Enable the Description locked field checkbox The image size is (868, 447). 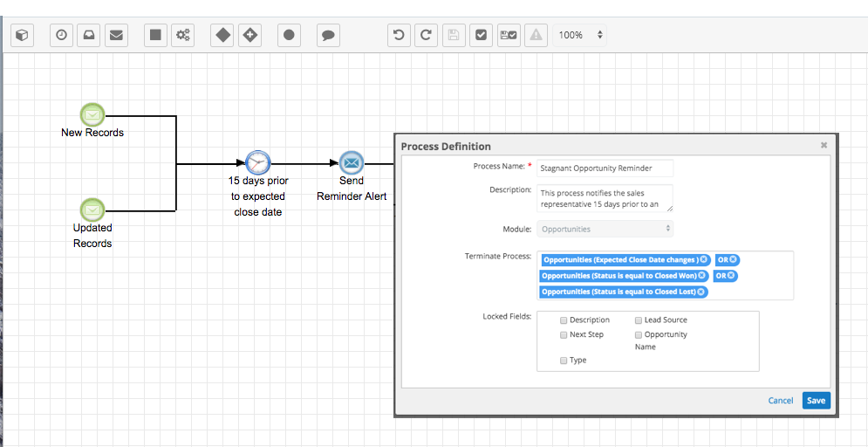pos(564,320)
